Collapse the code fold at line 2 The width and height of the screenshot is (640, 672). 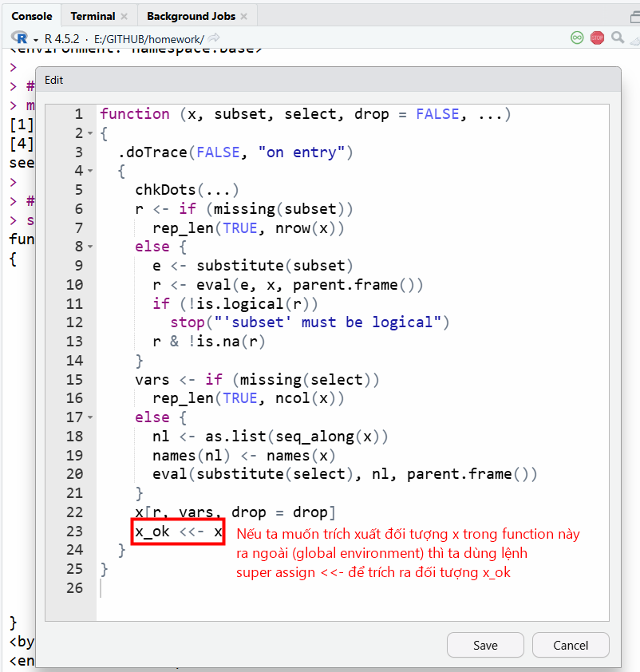pyautogui.click(x=90, y=134)
